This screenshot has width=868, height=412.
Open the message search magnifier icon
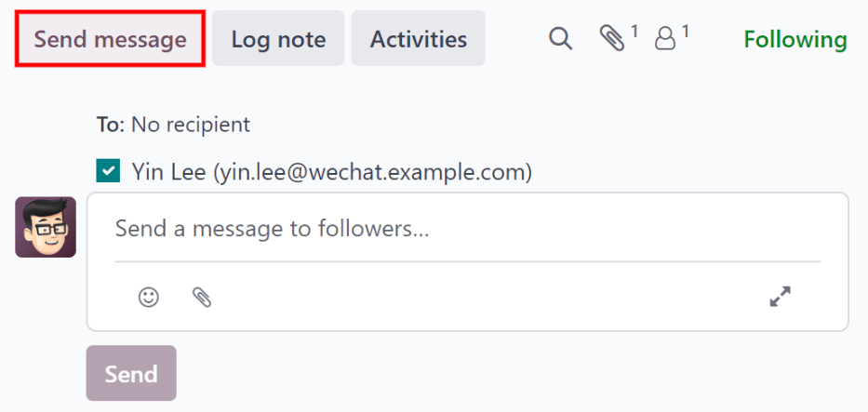[560, 39]
